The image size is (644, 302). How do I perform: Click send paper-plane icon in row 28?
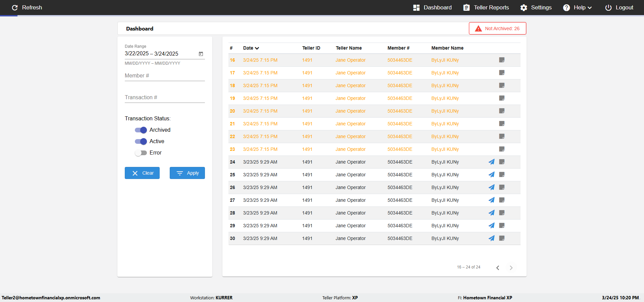coord(491,213)
